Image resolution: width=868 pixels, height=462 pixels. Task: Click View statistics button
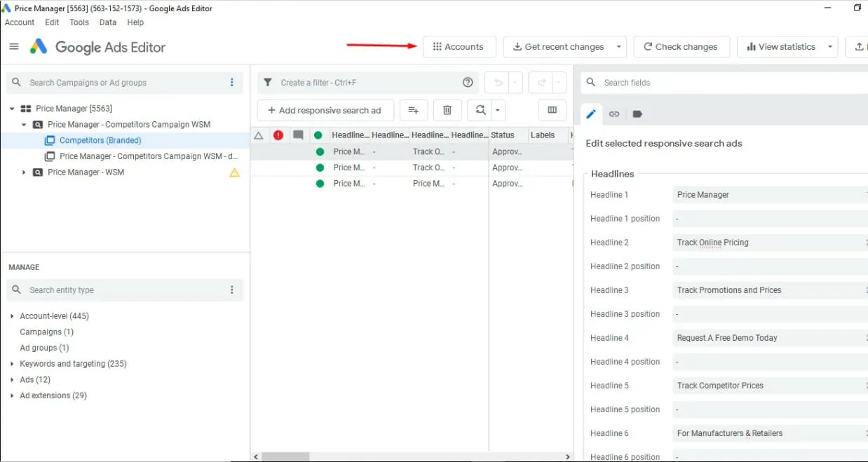point(781,47)
